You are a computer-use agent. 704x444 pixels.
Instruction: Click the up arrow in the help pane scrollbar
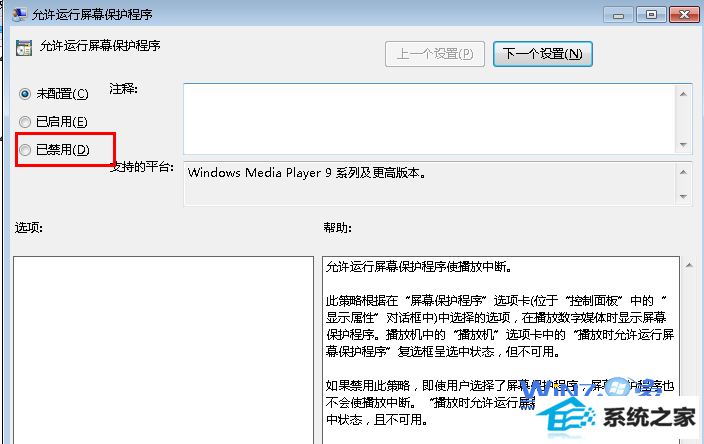point(688,267)
